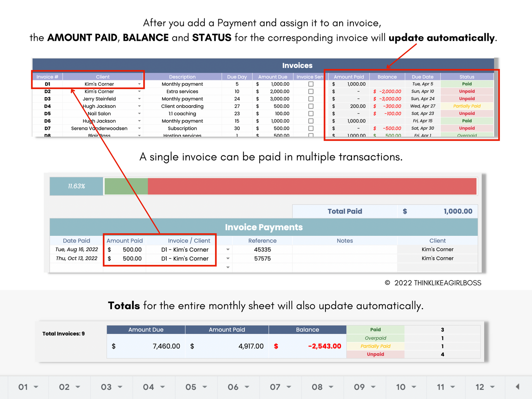532x399 pixels.
Task: Click the sheet navigation arrow at bottom right
Action: point(518,387)
